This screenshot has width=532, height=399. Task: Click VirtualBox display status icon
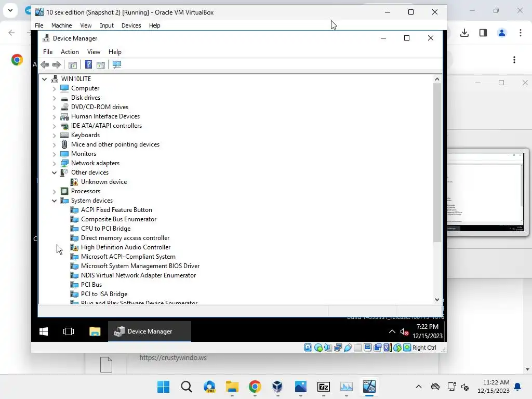tap(367, 348)
